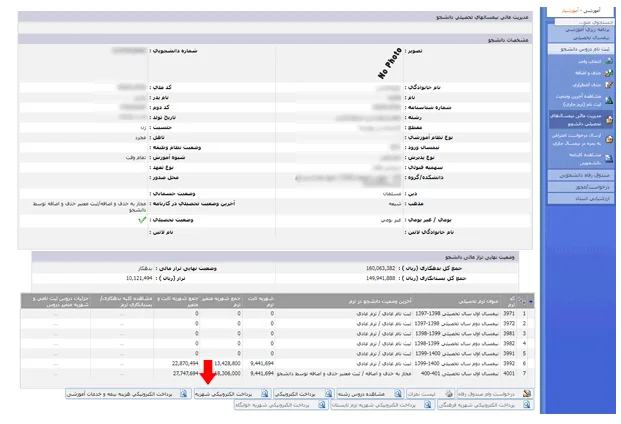This screenshot has height=424, width=621.
Task: Click term code 3972 cell
Action: click(x=509, y=323)
